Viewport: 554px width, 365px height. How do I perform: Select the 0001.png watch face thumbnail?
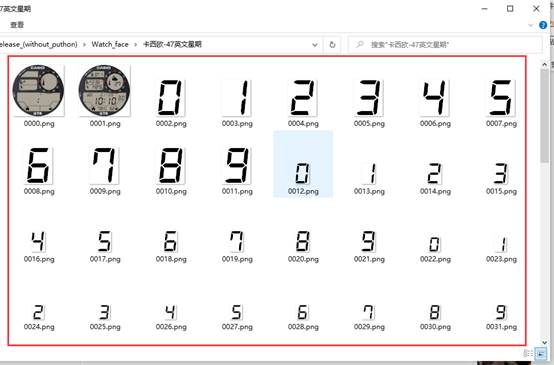click(105, 90)
